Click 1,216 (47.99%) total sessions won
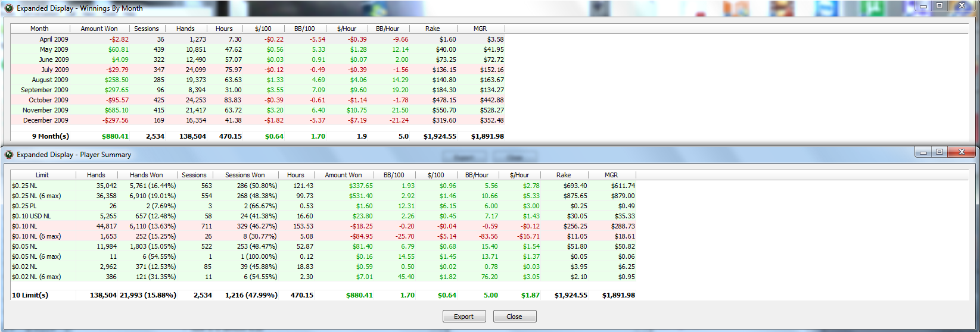The image size is (980, 332). (x=251, y=295)
